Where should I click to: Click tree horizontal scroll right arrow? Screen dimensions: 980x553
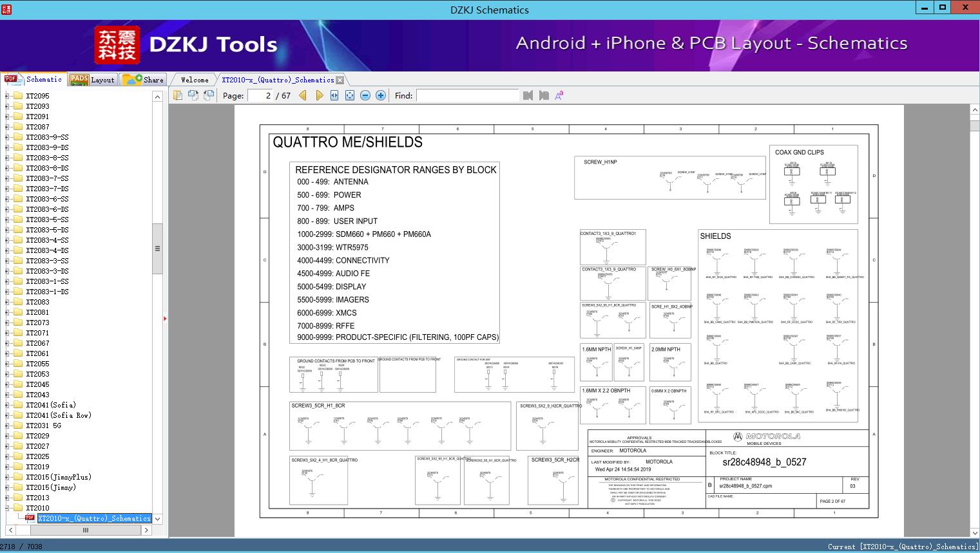[146, 530]
